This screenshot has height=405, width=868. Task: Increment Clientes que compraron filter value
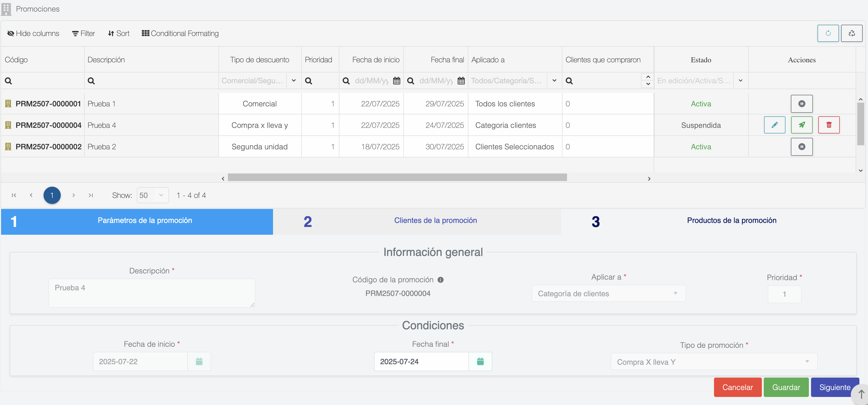[648, 77]
